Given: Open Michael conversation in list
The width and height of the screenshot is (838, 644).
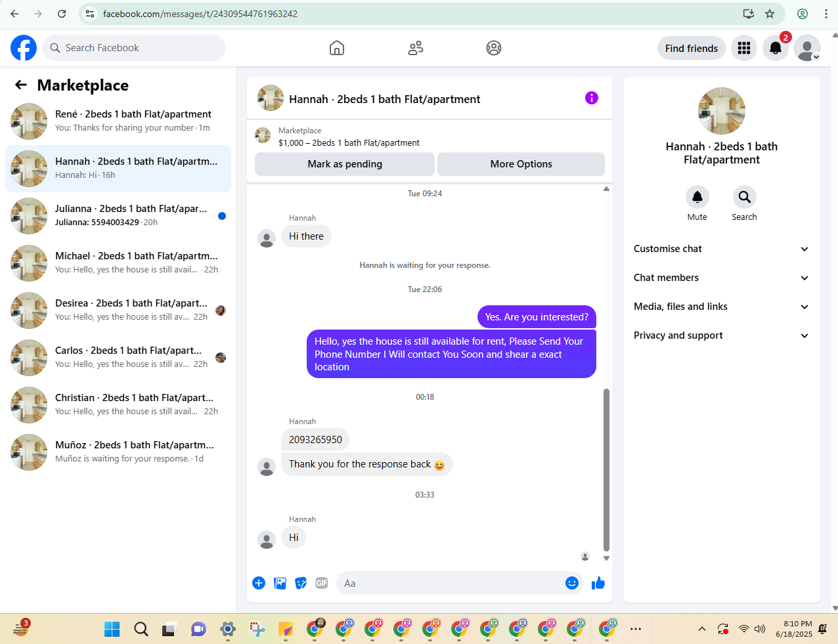Looking at the screenshot, I should (118, 263).
